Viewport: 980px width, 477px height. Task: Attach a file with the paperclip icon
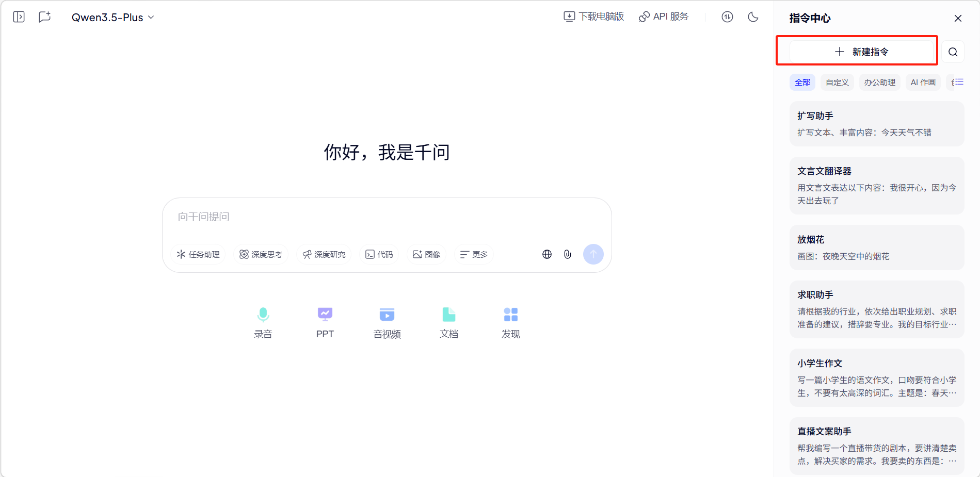[x=568, y=254]
